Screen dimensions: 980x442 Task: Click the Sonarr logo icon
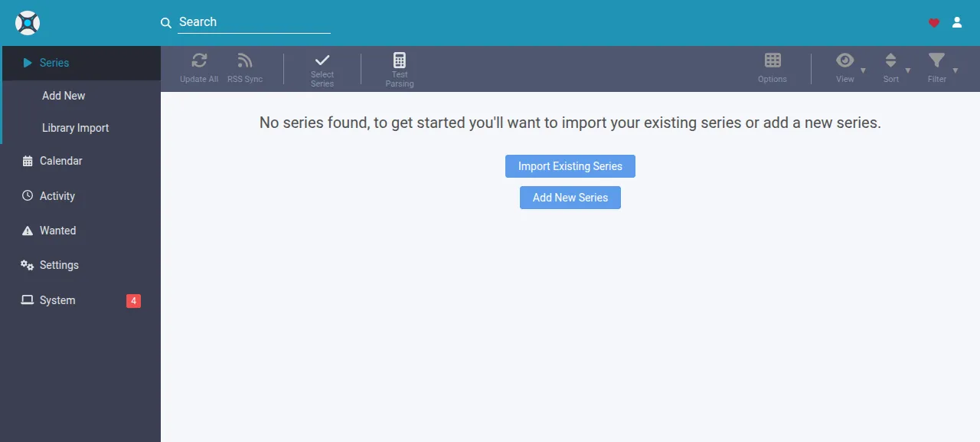pyautogui.click(x=28, y=23)
